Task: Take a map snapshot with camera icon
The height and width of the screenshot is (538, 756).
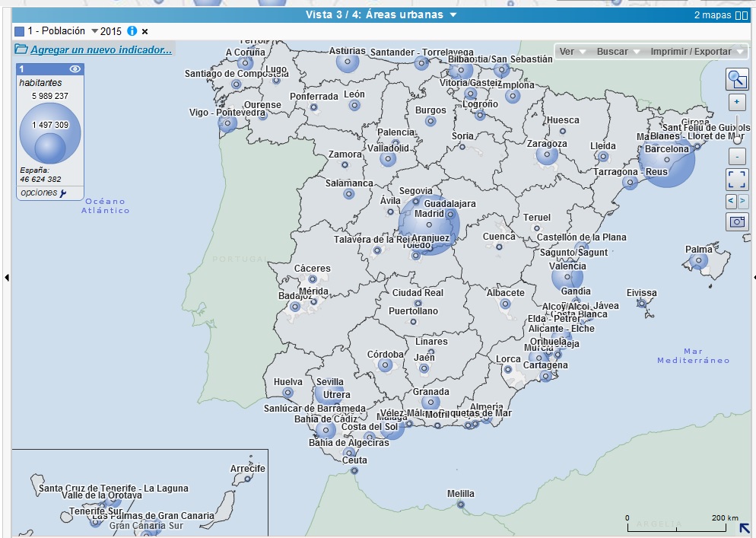Action: [737, 221]
